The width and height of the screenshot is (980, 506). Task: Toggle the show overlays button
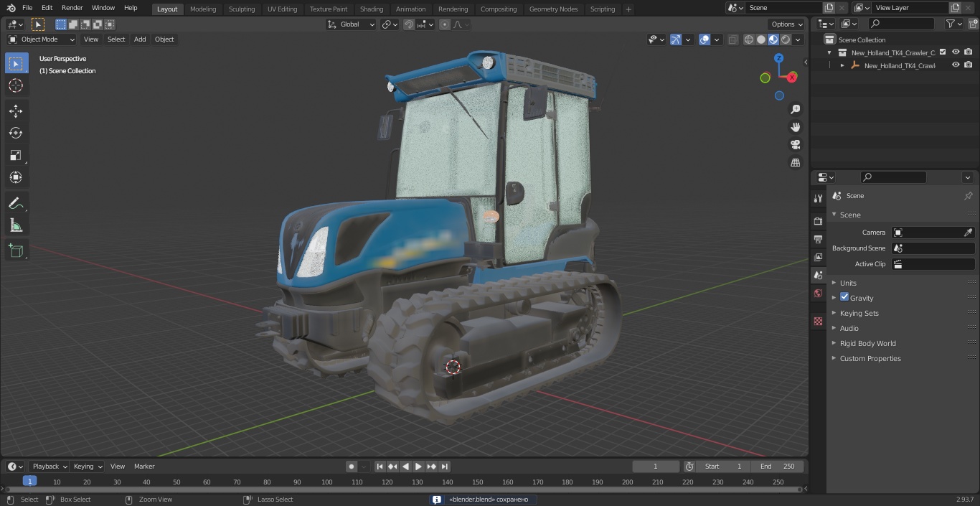click(x=705, y=39)
